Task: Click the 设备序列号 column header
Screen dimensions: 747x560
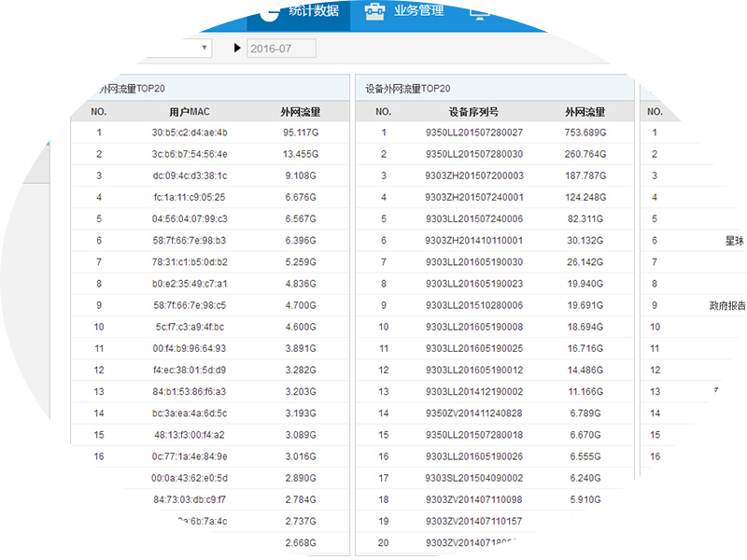Action: pyautogui.click(x=473, y=112)
